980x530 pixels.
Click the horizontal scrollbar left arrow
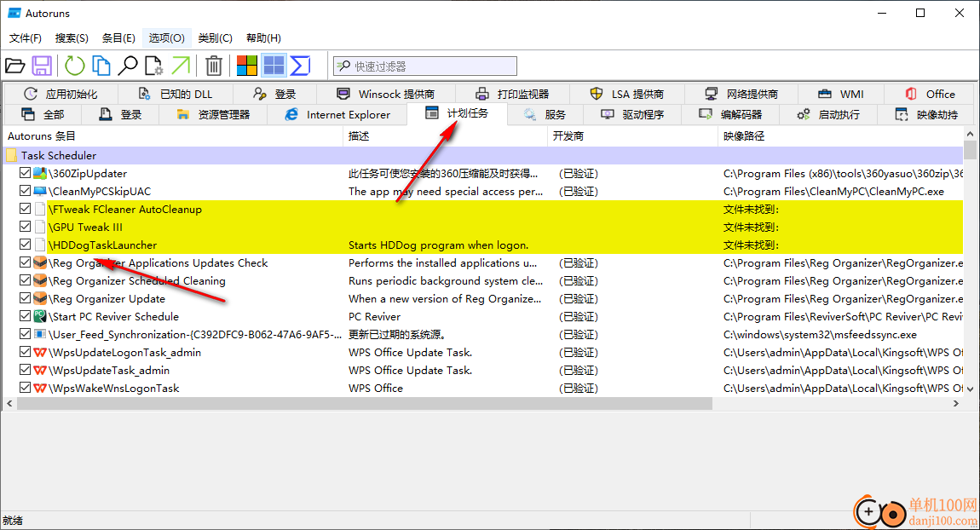tap(9, 404)
